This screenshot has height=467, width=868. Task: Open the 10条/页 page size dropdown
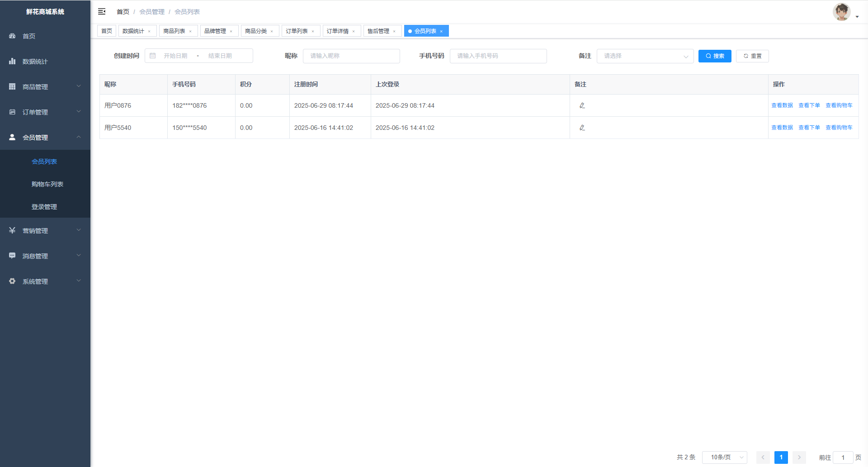tap(724, 457)
